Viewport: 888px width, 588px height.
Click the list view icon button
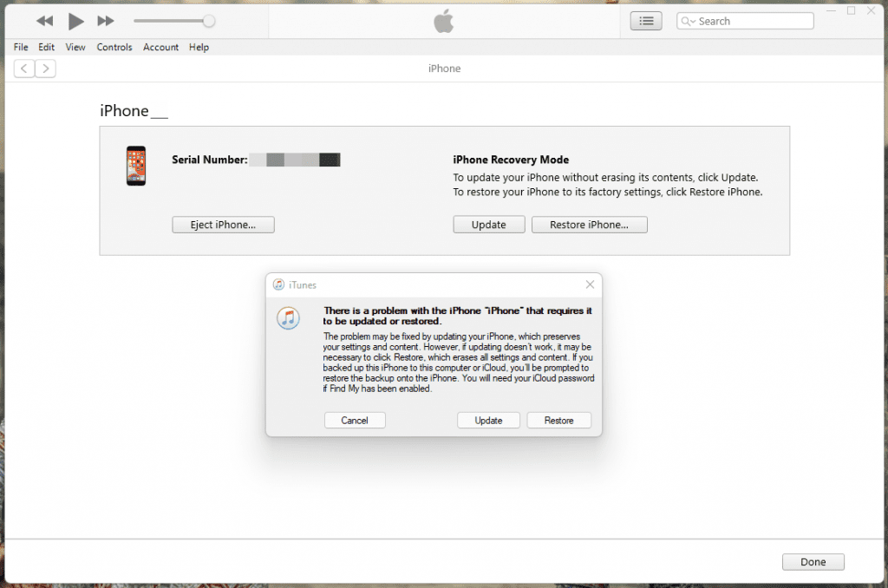coord(646,21)
